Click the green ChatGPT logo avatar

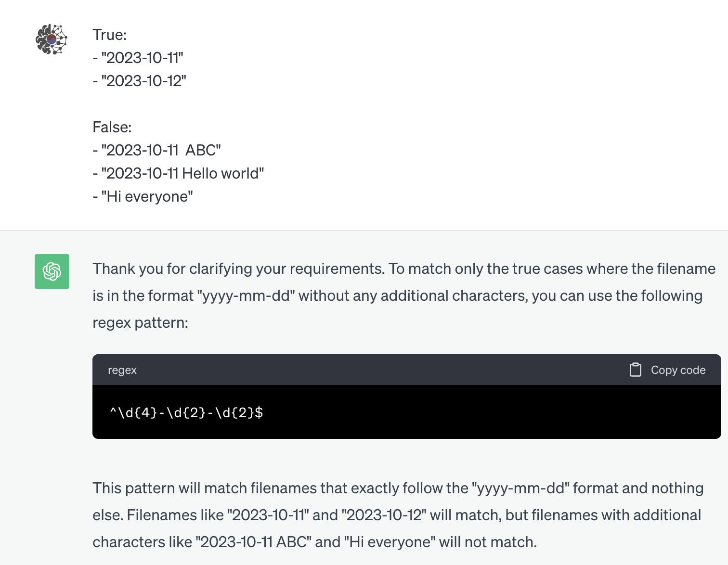click(52, 271)
